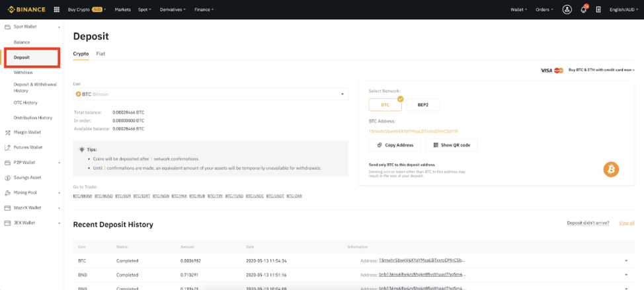Open the user profile icon

(567, 9)
